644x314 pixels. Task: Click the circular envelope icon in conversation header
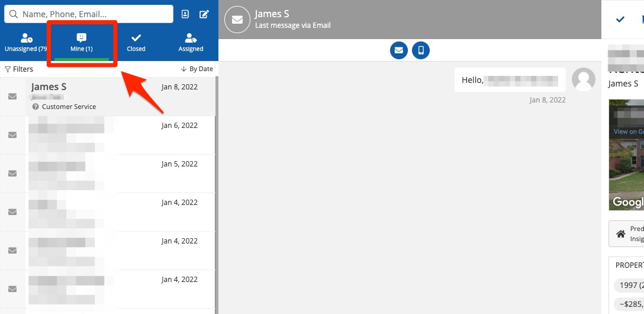pyautogui.click(x=237, y=20)
